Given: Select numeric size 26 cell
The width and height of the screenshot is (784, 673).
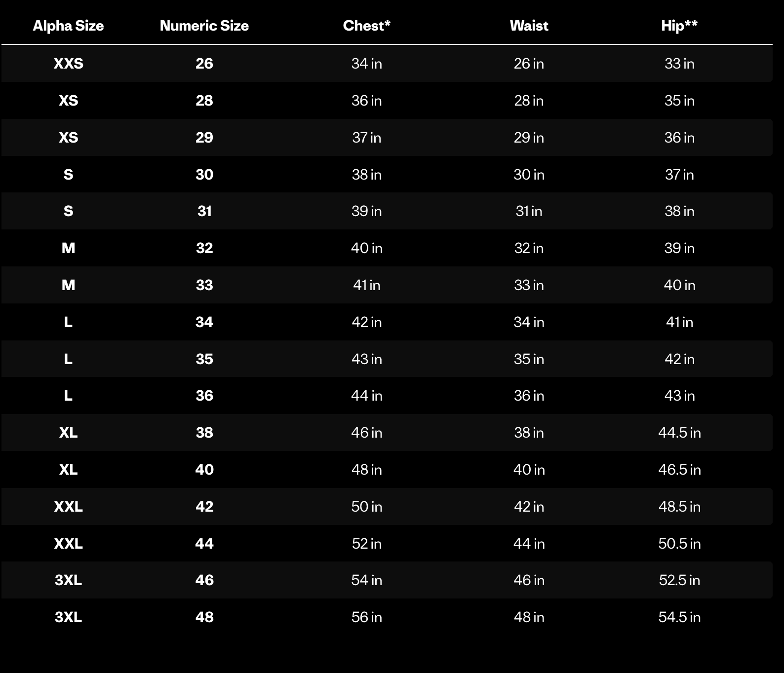Looking at the screenshot, I should pos(204,64).
